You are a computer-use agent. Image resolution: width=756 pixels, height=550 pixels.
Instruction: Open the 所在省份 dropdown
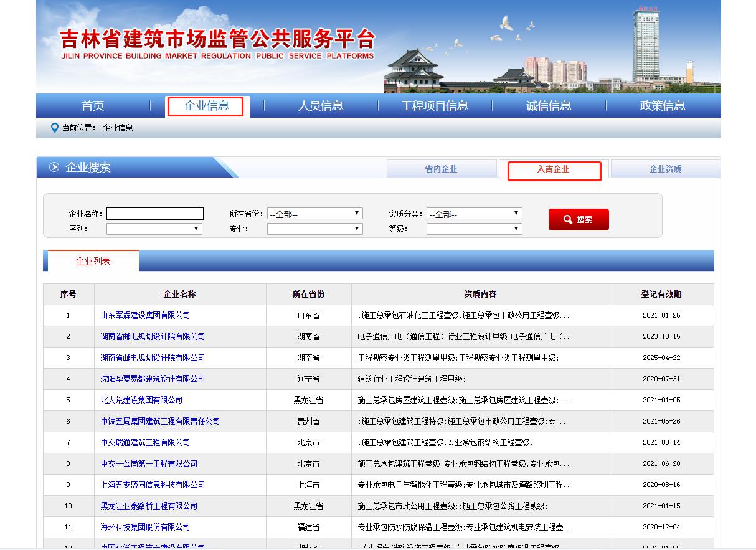(314, 214)
